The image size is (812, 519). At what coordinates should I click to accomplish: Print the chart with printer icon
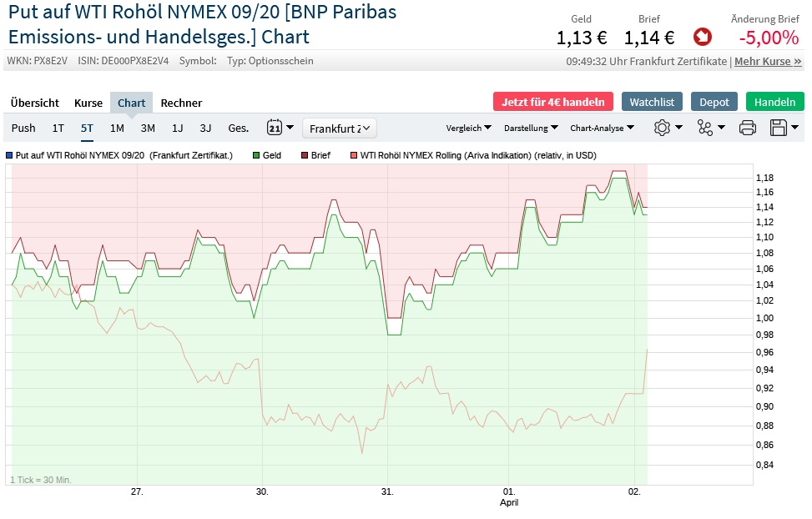748,128
